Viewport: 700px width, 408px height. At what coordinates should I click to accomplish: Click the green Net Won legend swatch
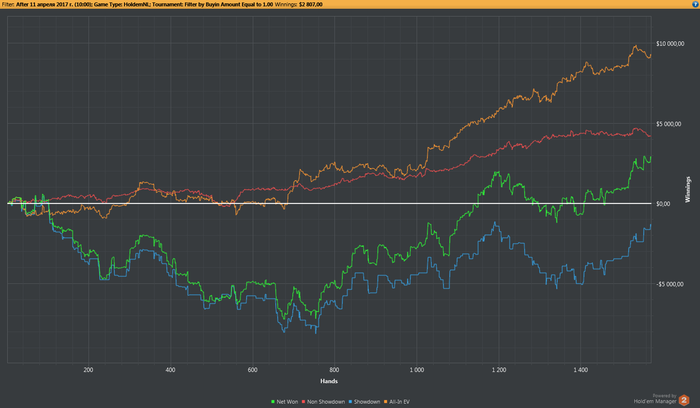point(273,402)
